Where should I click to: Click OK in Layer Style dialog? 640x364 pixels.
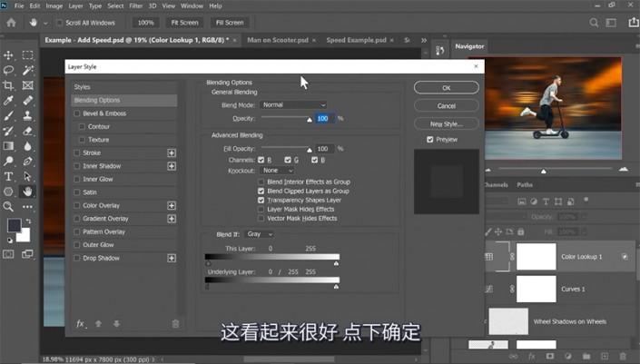click(446, 88)
